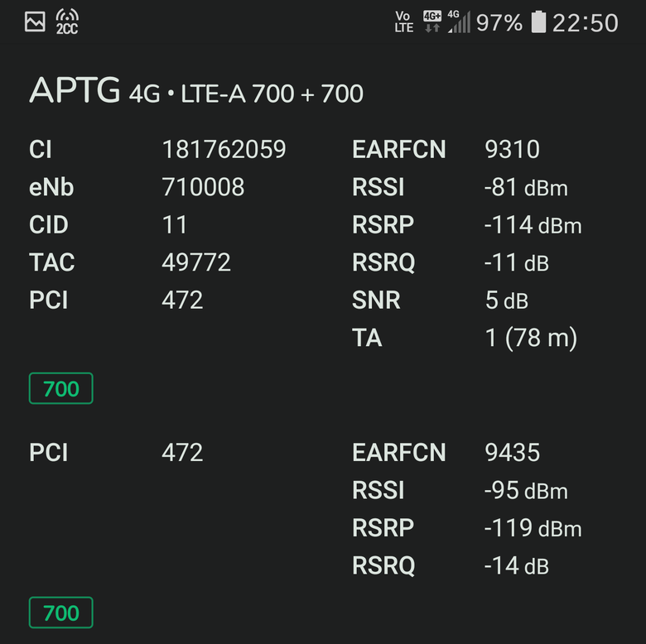Tap the RSRP value -114 dBm
This screenshot has width=646, height=644.
533,225
